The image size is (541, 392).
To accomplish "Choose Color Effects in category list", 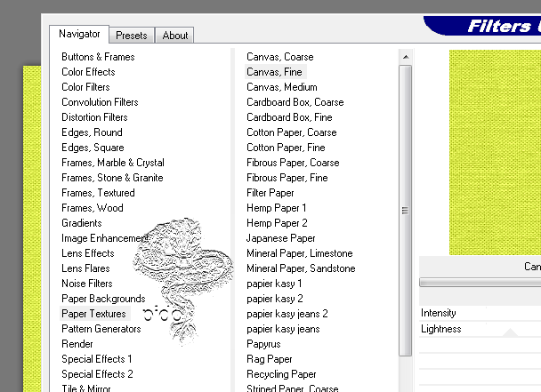I will pyautogui.click(x=88, y=72).
